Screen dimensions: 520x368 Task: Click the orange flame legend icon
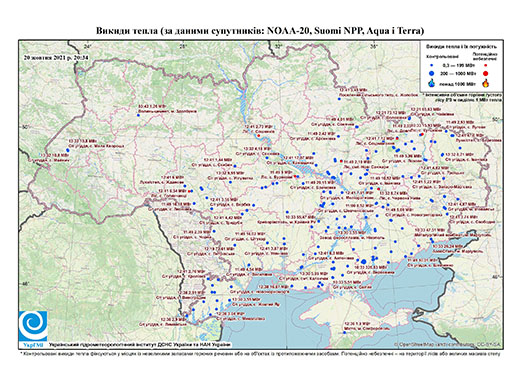[485, 83]
